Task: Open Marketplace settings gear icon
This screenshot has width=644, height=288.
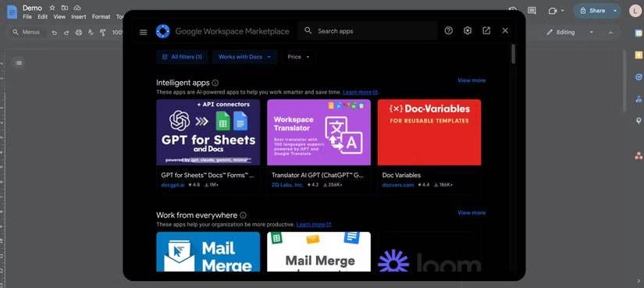Action: coord(468,30)
